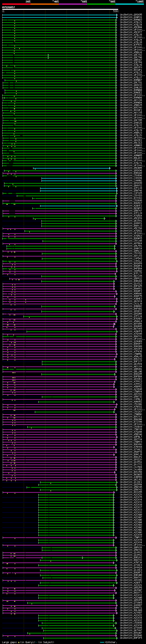Select the label UniRef100_Q5N746
146x644 pixels.
coord(131,191)
